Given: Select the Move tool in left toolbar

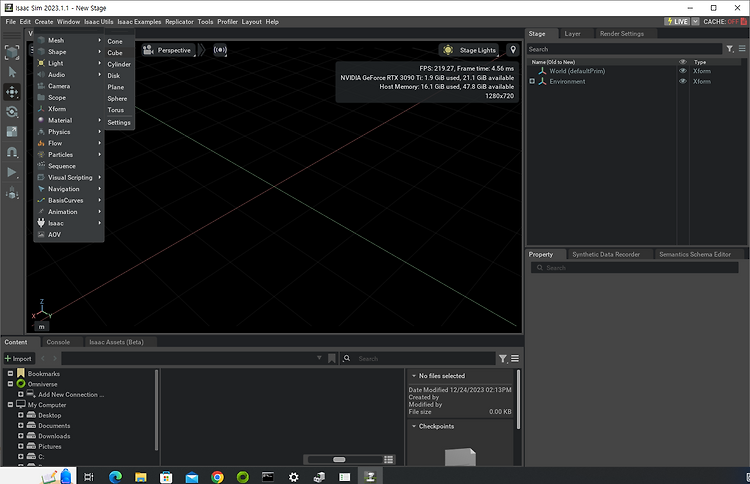Looking at the screenshot, I should pos(12,92).
